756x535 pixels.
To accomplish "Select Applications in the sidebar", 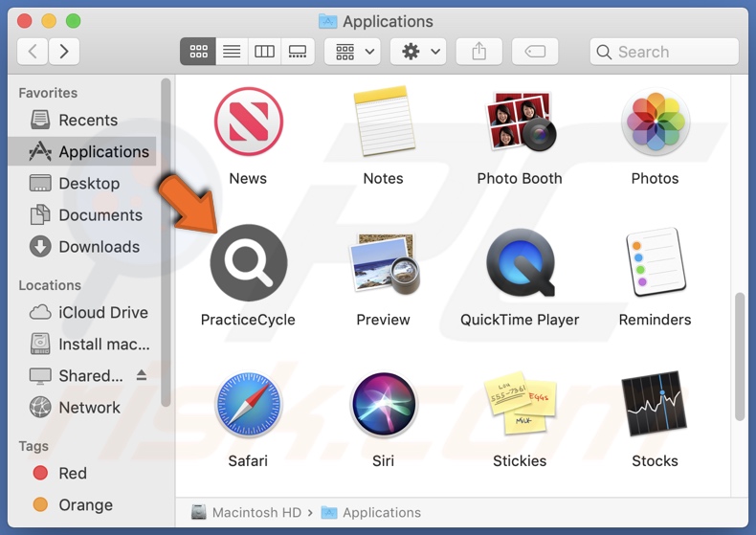I will (x=82, y=151).
